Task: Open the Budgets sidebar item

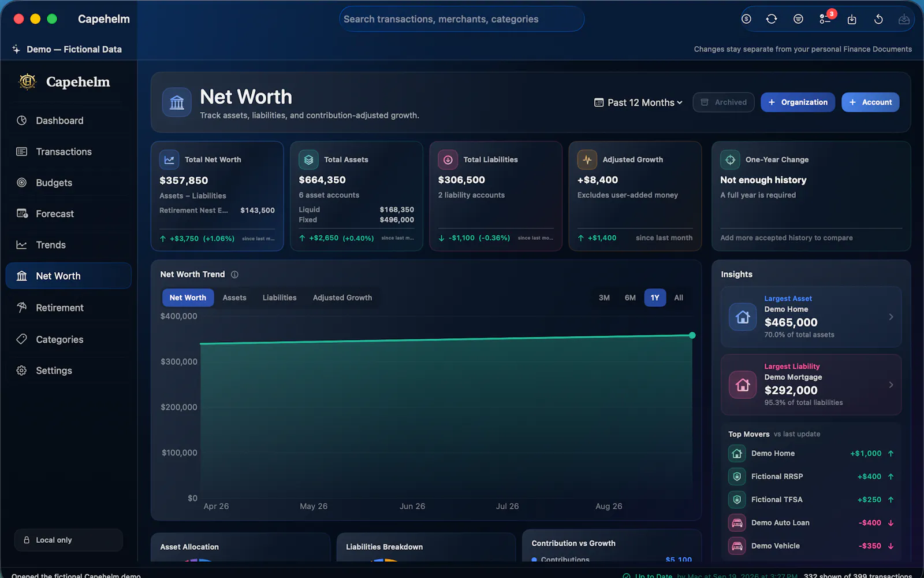Action: click(69, 183)
